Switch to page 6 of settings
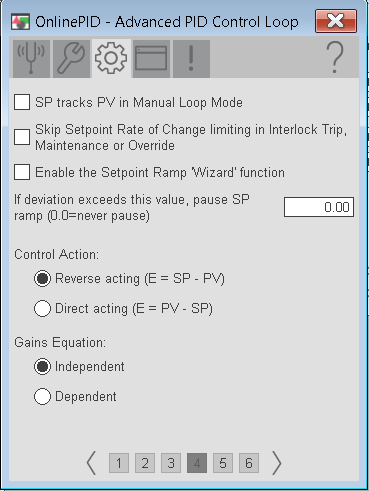This screenshot has width=369, height=491. click(x=249, y=463)
